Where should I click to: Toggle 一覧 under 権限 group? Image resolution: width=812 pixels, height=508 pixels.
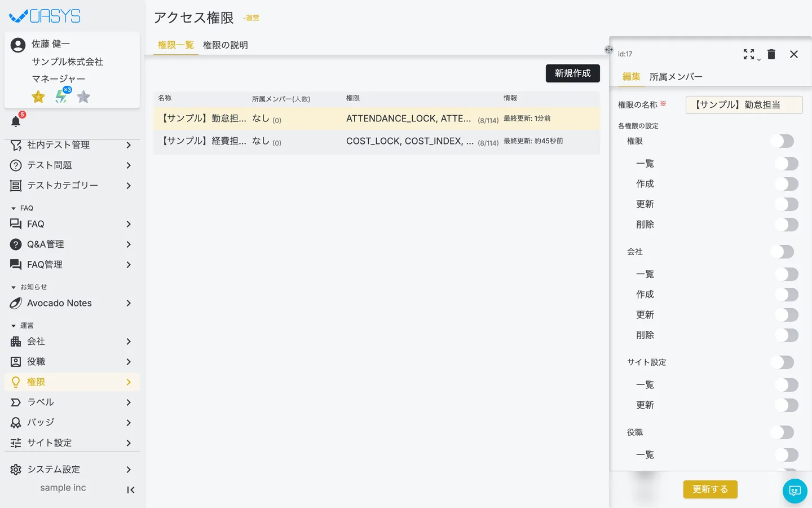[x=787, y=164]
